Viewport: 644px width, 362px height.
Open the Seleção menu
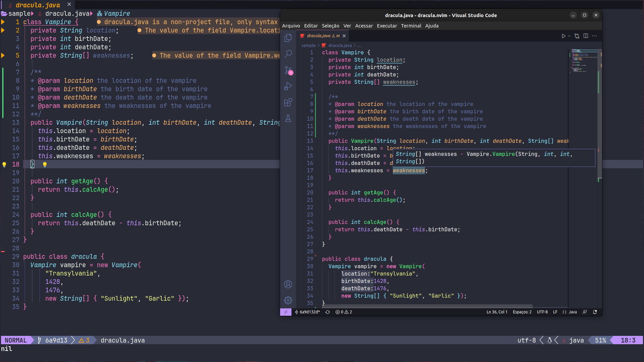[x=330, y=26]
